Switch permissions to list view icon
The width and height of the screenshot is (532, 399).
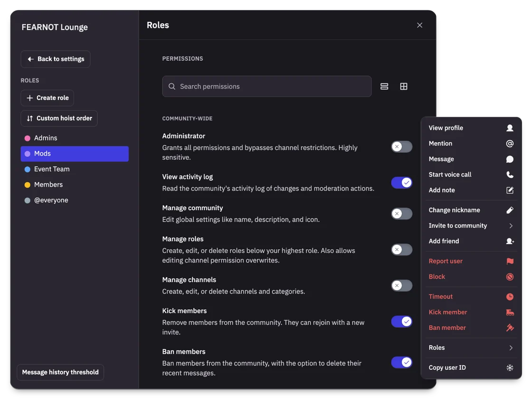[x=384, y=86]
